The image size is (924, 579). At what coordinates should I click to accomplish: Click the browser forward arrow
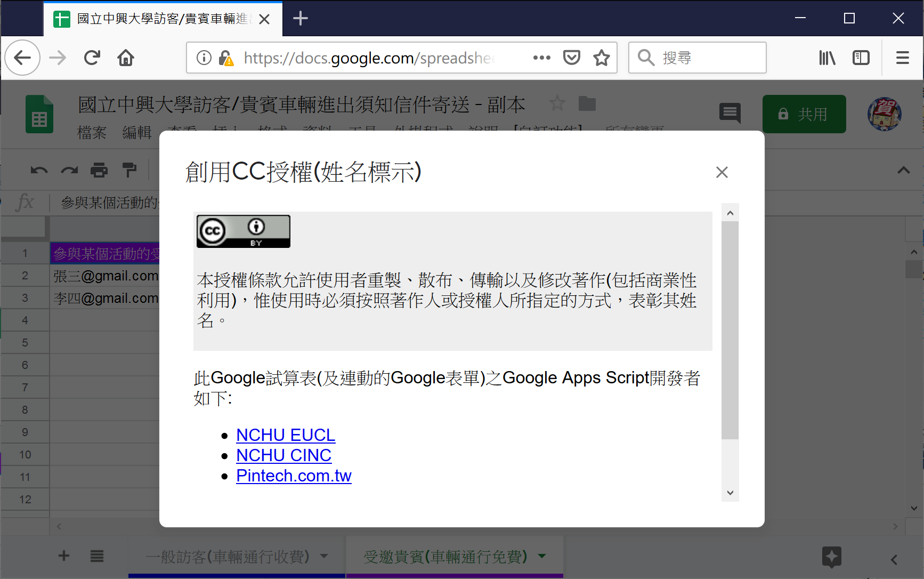[x=58, y=58]
